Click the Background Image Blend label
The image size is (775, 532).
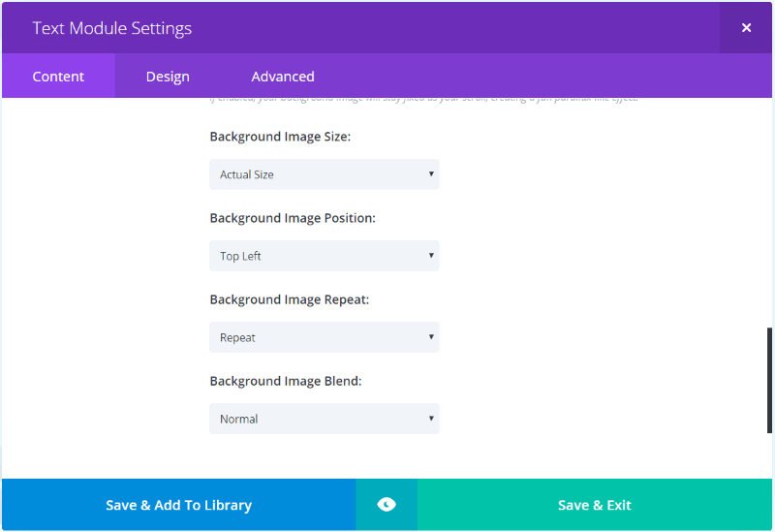click(286, 381)
